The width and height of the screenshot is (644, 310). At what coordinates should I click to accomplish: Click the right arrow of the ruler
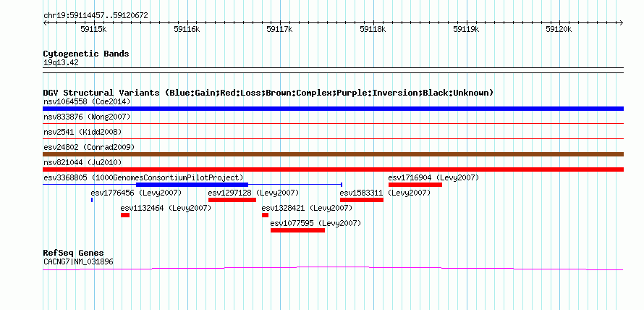point(621,23)
